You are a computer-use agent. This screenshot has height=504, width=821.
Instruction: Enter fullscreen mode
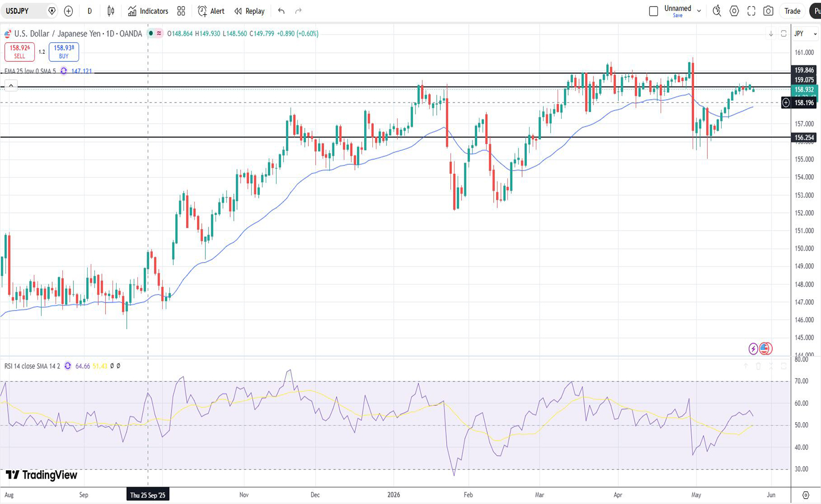751,11
